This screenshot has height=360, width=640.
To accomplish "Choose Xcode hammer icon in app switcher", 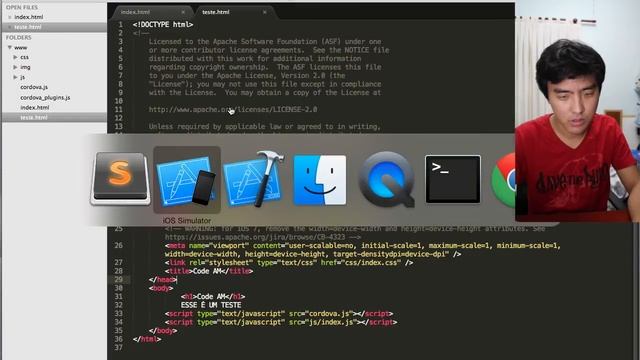I will tap(253, 179).
